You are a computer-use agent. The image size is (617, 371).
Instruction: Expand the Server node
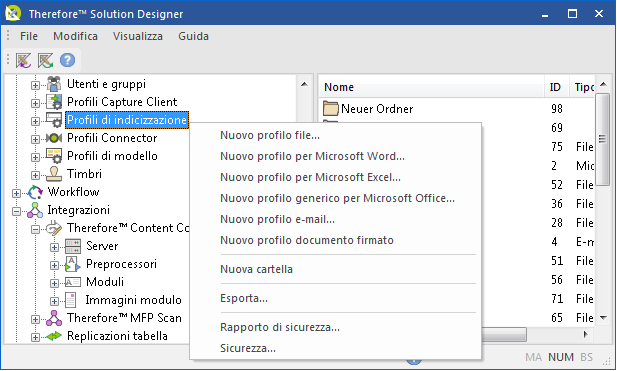tap(54, 247)
